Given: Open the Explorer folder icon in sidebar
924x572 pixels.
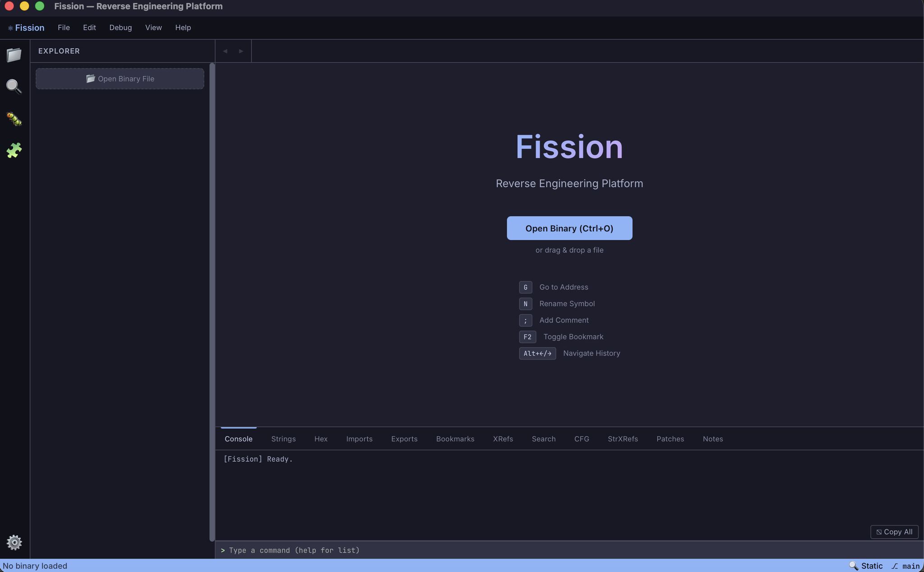Looking at the screenshot, I should pyautogui.click(x=14, y=55).
